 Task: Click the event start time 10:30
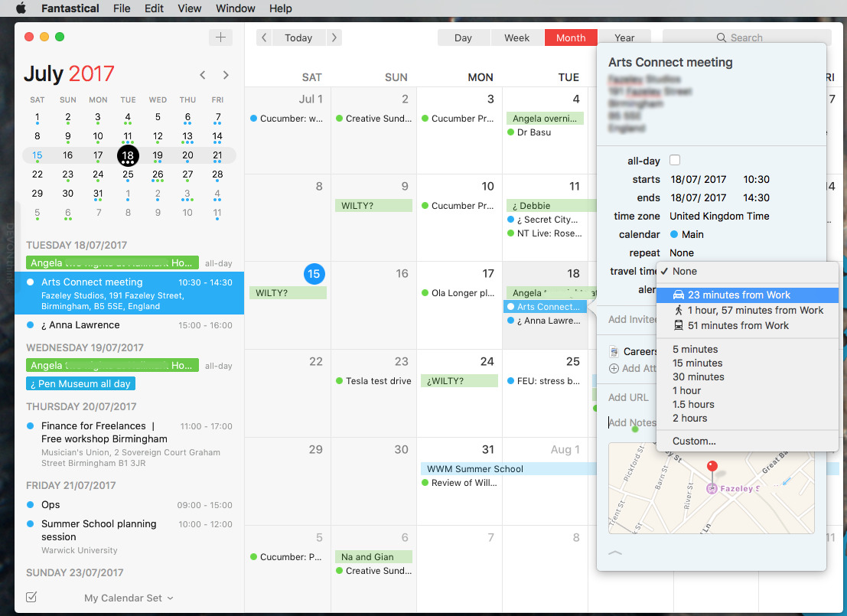click(x=756, y=179)
